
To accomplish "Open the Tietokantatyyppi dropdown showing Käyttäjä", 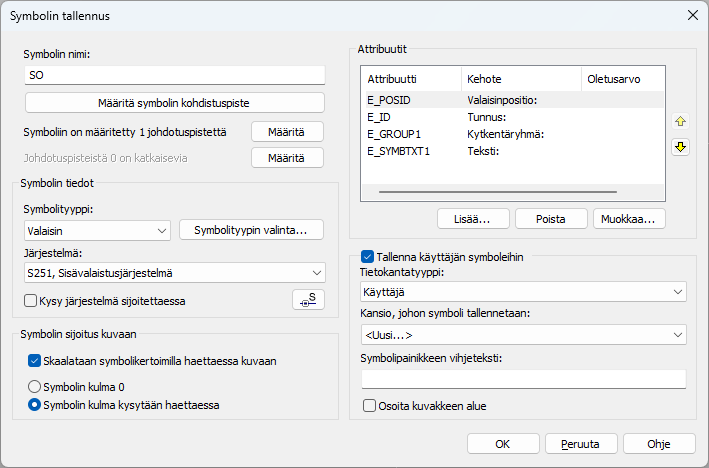I will 522,291.
